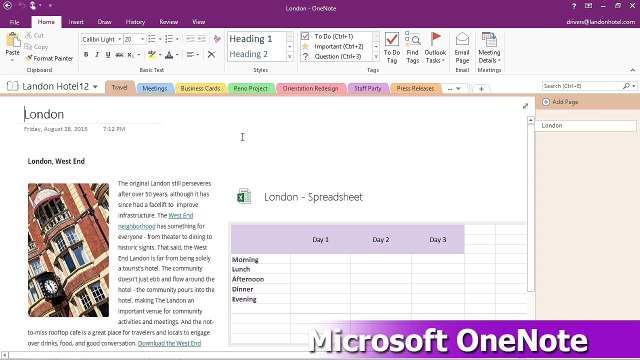Create a new section with plus tab
This screenshot has height=360, width=640.
(481, 89)
